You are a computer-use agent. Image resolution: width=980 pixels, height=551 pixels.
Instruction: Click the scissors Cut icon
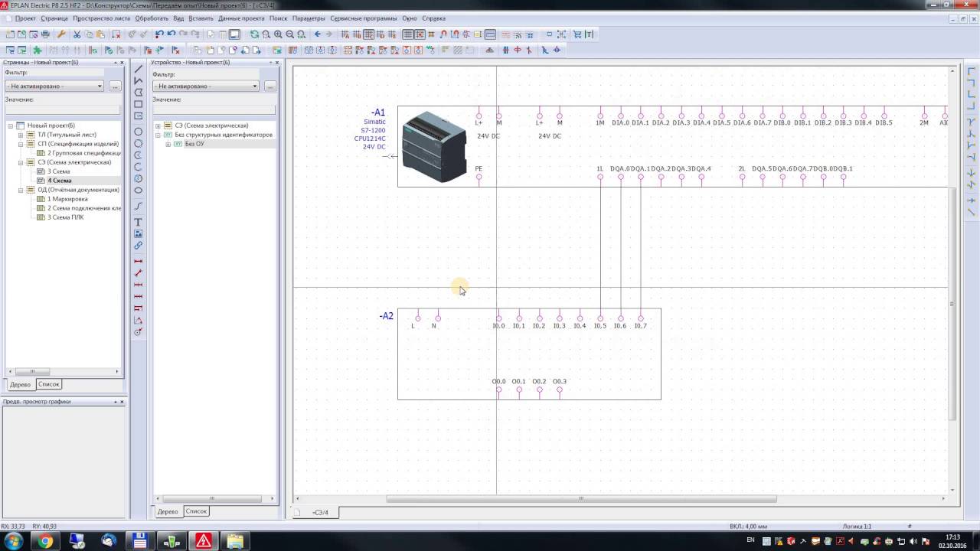point(77,34)
